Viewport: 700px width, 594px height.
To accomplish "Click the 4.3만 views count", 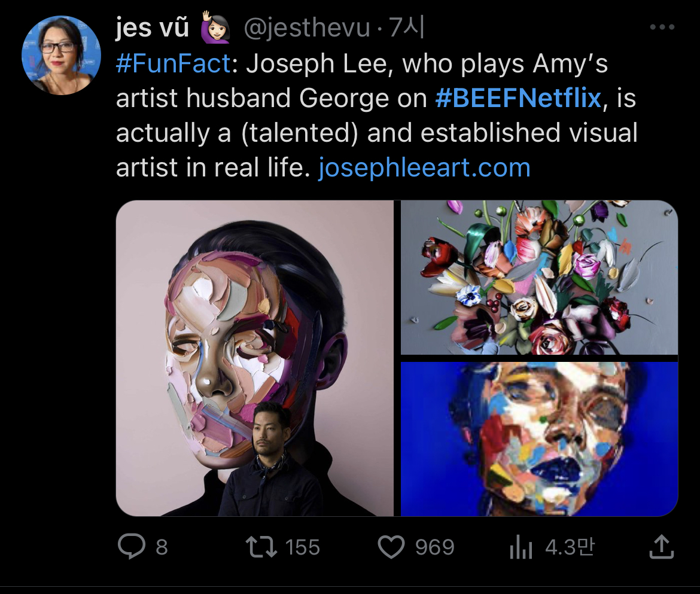I will [x=570, y=547].
